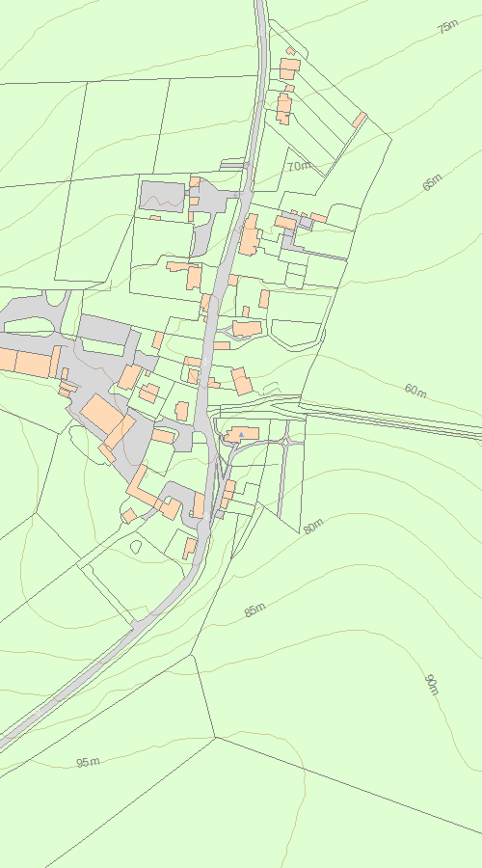482x868 pixels.
Task: Click the 70m contour label
Action: coord(300,166)
